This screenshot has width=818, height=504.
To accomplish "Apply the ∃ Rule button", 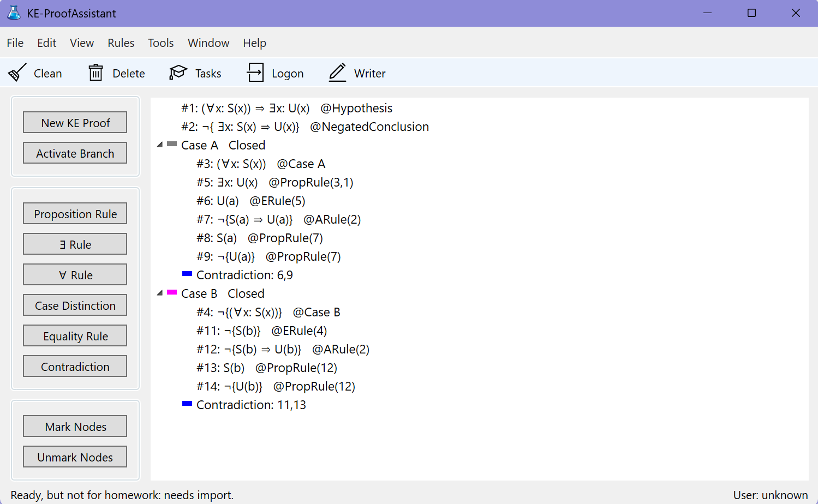I will click(x=75, y=244).
